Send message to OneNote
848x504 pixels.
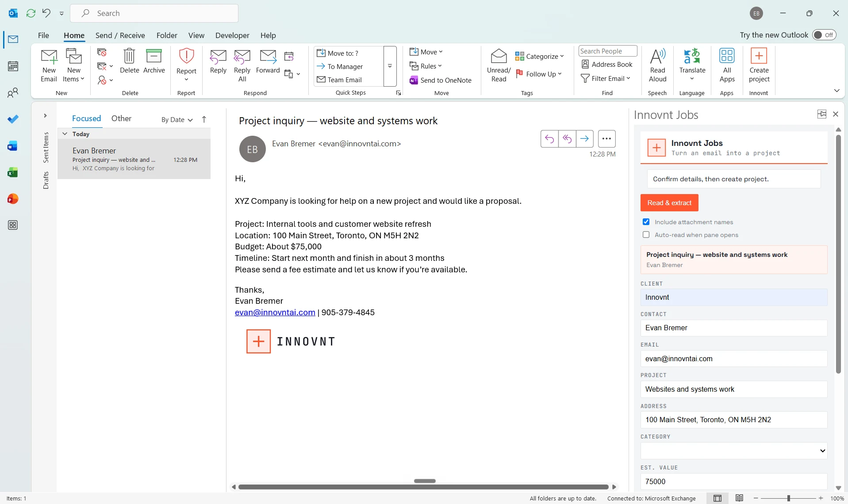click(x=441, y=80)
